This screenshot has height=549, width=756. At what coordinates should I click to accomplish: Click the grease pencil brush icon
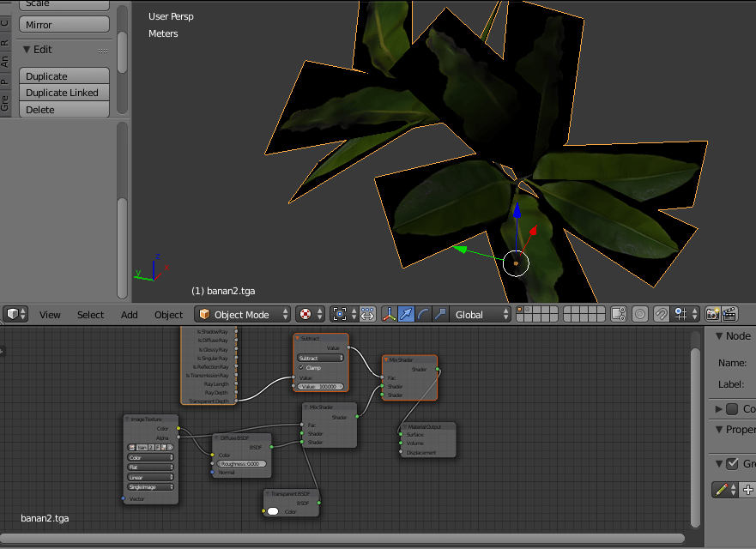723,490
